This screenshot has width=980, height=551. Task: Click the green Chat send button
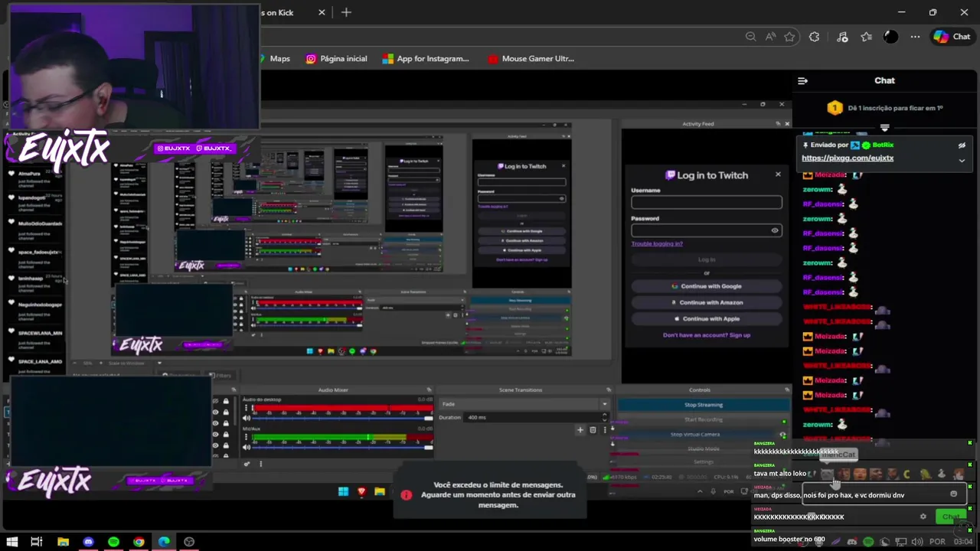951,517
